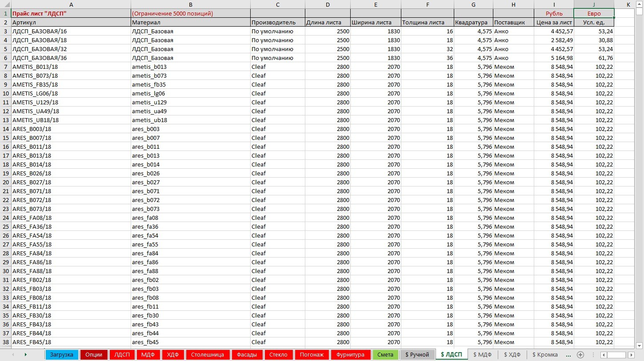Screen dimensions: 644x361
Task: Select row 10 header
Action: click(6, 94)
